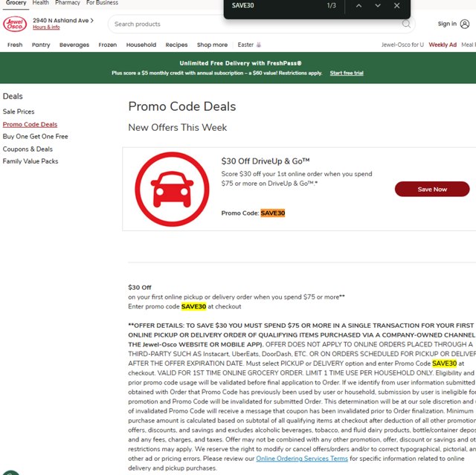Select the Grocery tab
476x475 pixels.
tap(16, 3)
